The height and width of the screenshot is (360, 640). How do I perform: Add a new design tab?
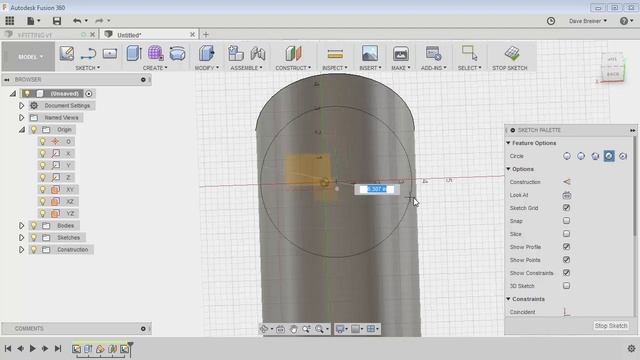206,35
